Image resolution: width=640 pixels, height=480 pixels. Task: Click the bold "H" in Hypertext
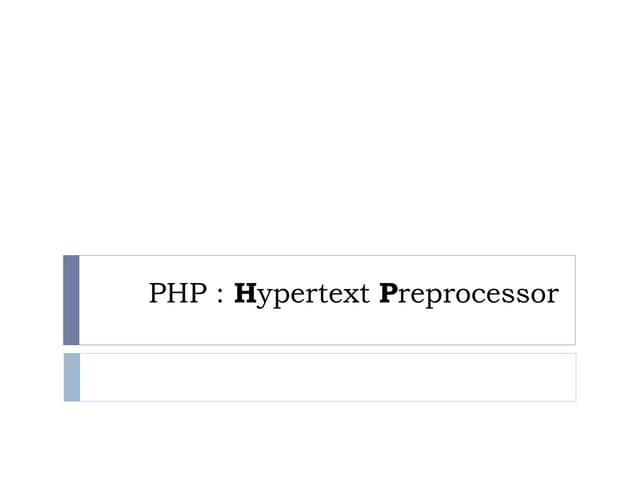(x=243, y=294)
